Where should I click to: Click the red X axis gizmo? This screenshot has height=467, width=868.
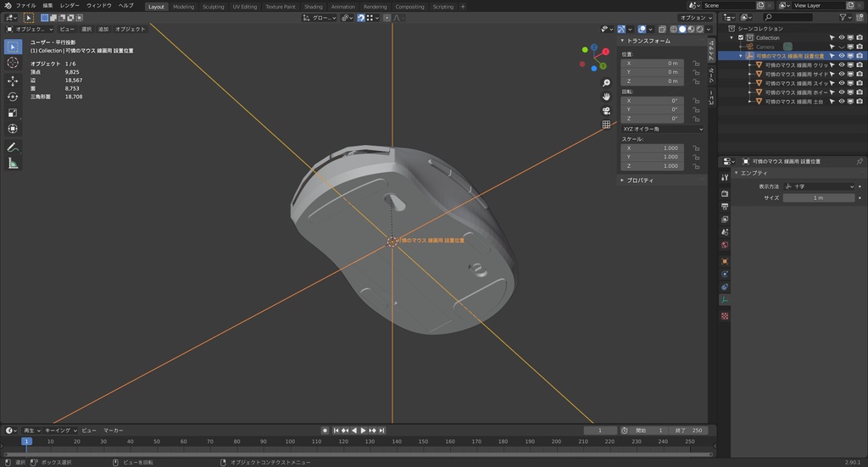click(x=605, y=52)
